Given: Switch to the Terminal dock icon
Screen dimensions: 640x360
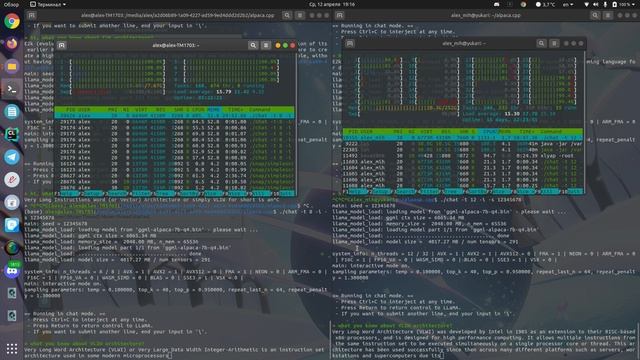Looking at the screenshot, I should [12, 89].
